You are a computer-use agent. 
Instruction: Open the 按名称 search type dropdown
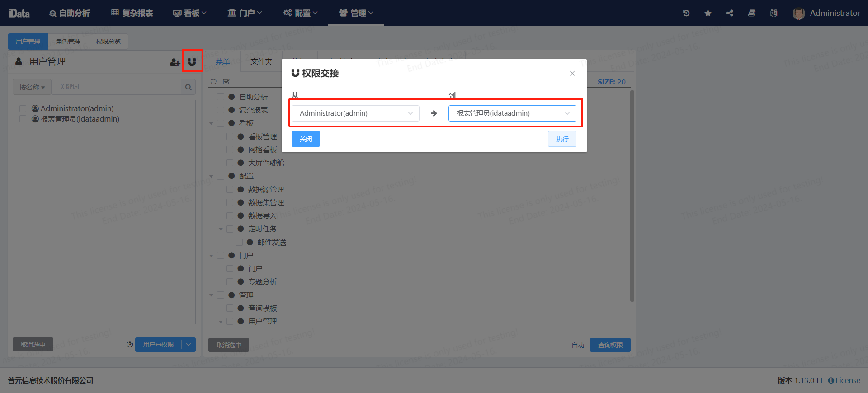coord(32,87)
